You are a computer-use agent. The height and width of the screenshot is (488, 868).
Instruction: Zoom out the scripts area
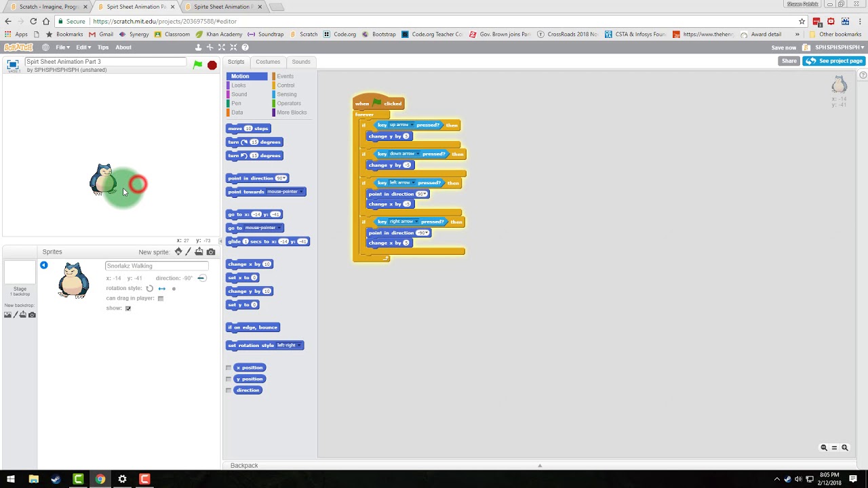(824, 447)
